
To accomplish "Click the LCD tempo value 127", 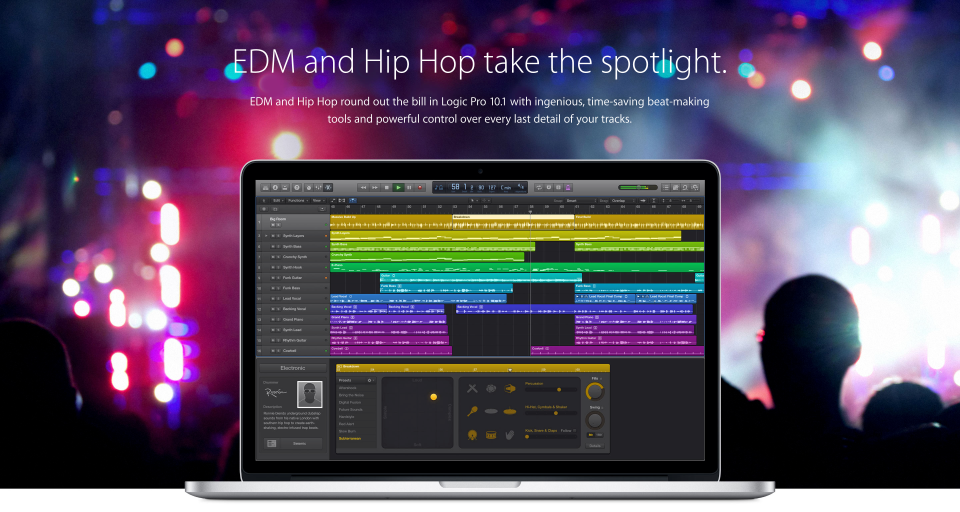I will click(492, 187).
